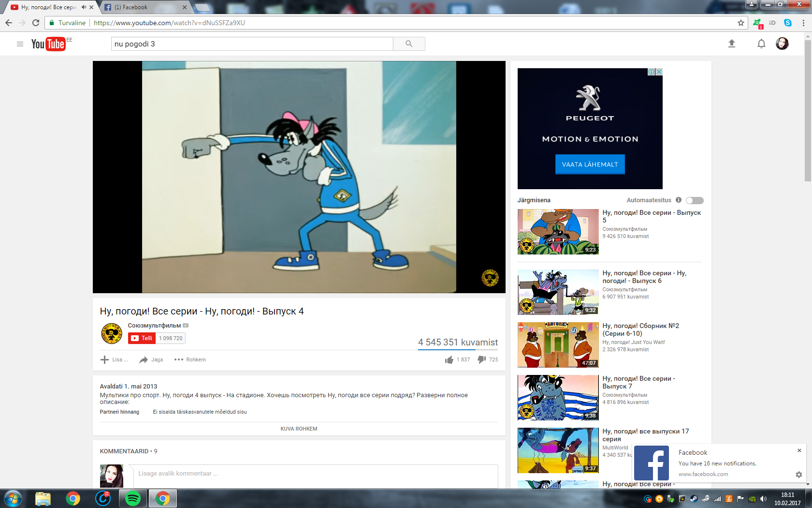
Task: Dismiss the Facebook notification popup
Action: pyautogui.click(x=799, y=450)
